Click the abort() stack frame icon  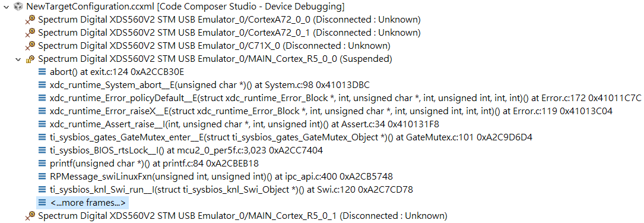42,72
